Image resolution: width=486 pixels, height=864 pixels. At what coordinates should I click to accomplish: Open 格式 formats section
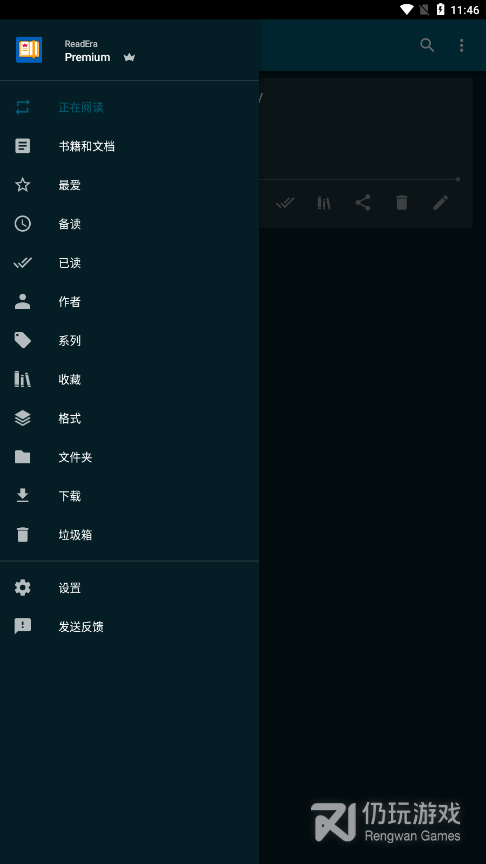click(x=129, y=418)
